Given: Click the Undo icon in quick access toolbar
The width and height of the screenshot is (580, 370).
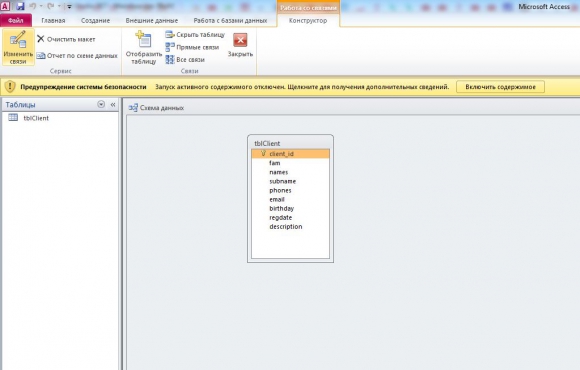Looking at the screenshot, I should [x=33, y=6].
